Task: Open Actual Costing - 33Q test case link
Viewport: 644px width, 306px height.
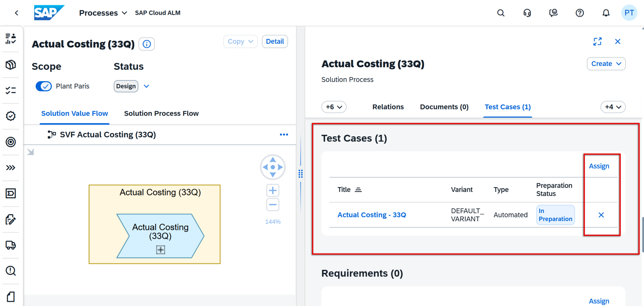Action: [x=372, y=215]
